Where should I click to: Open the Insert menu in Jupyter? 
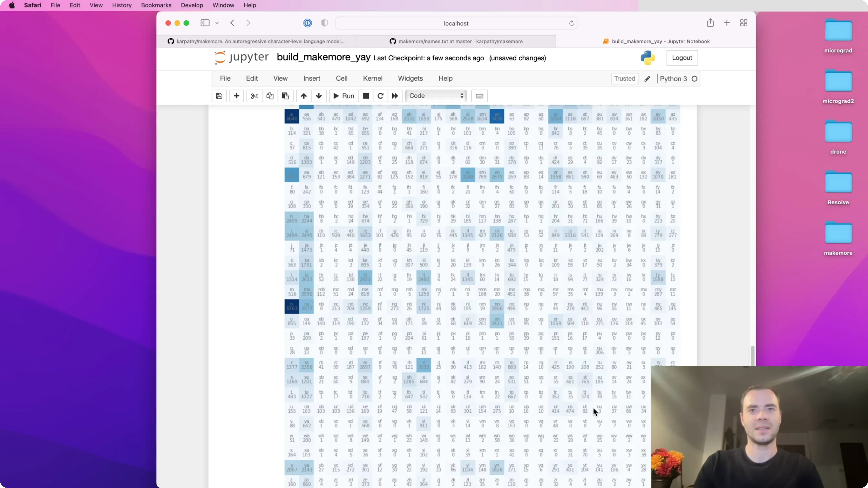312,78
